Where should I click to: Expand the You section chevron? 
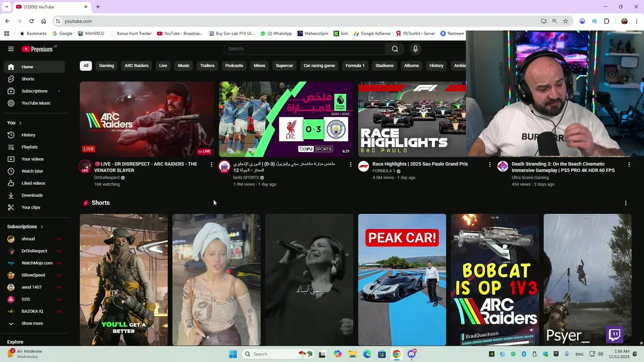20,123
